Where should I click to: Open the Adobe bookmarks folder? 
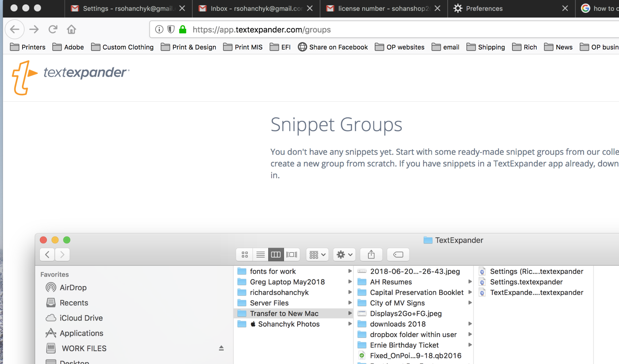[x=68, y=47]
